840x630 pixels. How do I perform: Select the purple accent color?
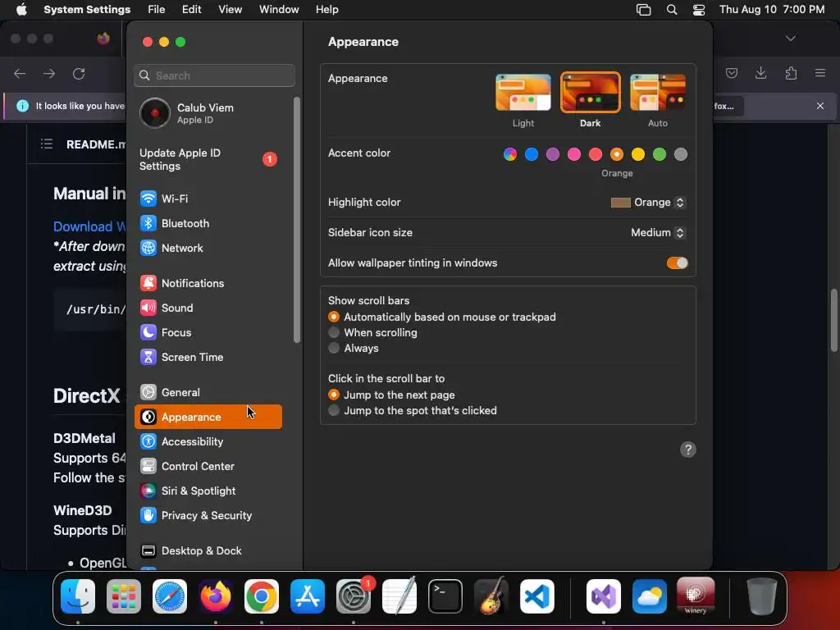[x=553, y=154]
